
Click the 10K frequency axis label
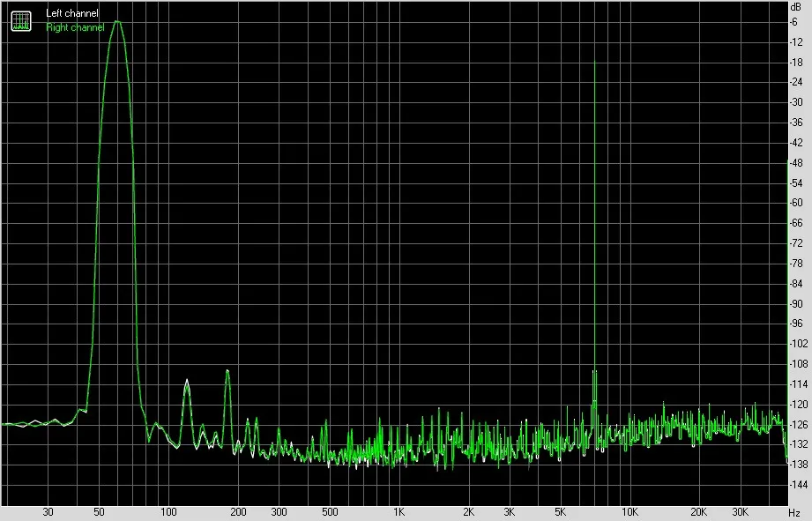pos(629,512)
